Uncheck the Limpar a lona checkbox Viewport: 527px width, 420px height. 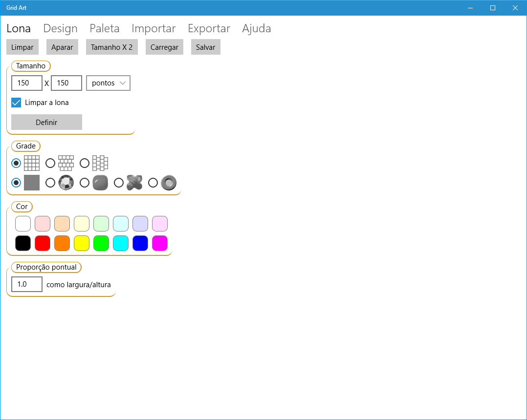pos(16,103)
